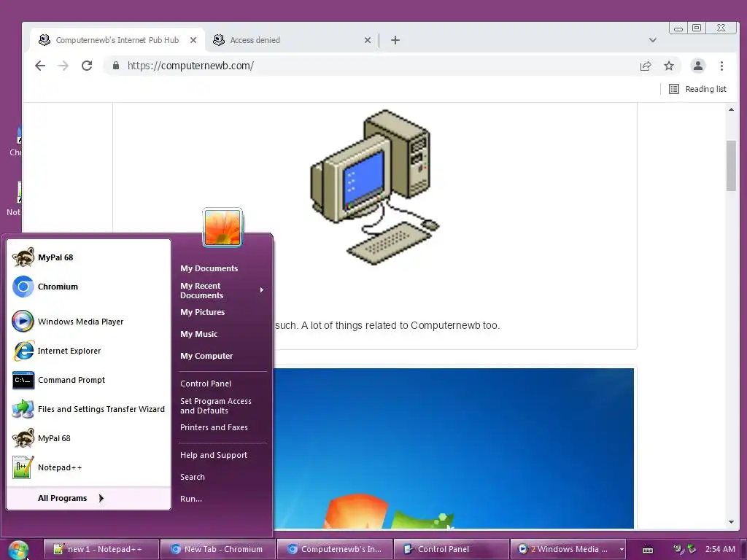Click the keyboard icon in system tray
The width and height of the screenshot is (747, 560).
(648, 550)
